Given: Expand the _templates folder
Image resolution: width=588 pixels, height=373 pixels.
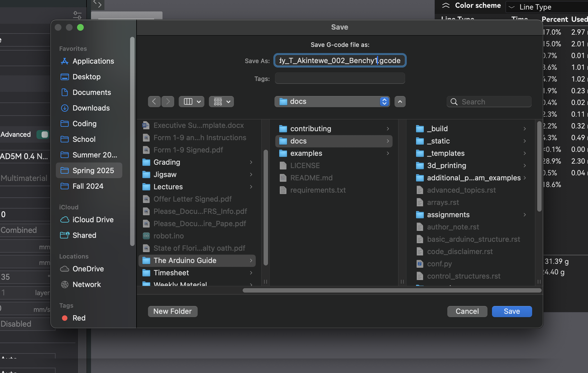Looking at the screenshot, I should click(525, 153).
